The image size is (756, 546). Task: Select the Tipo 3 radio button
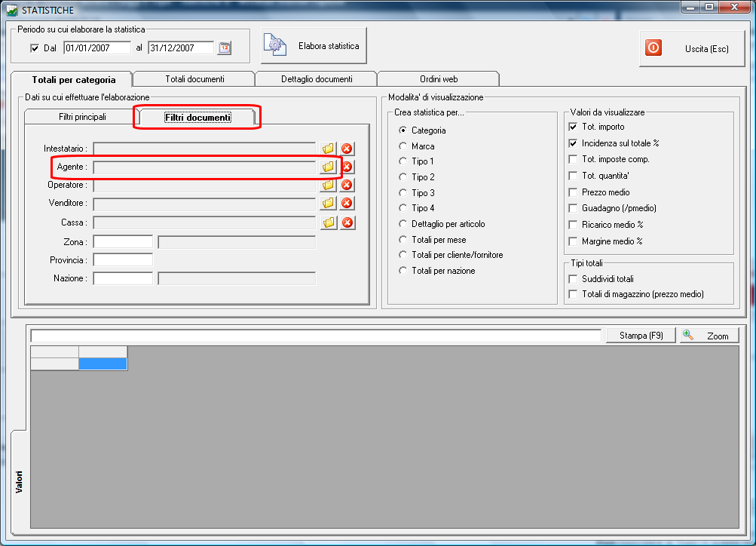pyautogui.click(x=402, y=192)
